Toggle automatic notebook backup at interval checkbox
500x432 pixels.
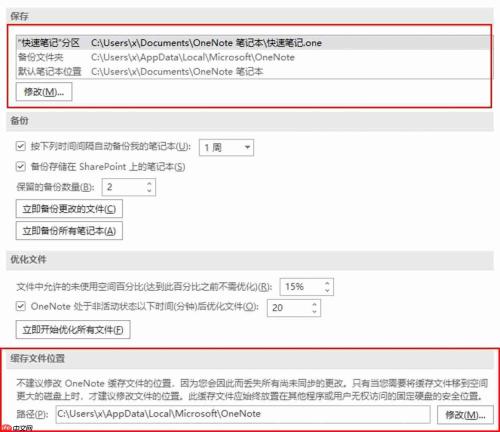pos(21,146)
